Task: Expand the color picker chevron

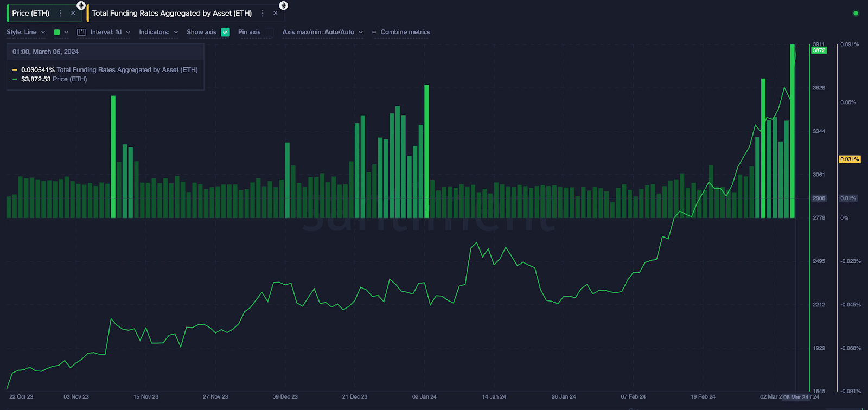Action: pyautogui.click(x=66, y=32)
